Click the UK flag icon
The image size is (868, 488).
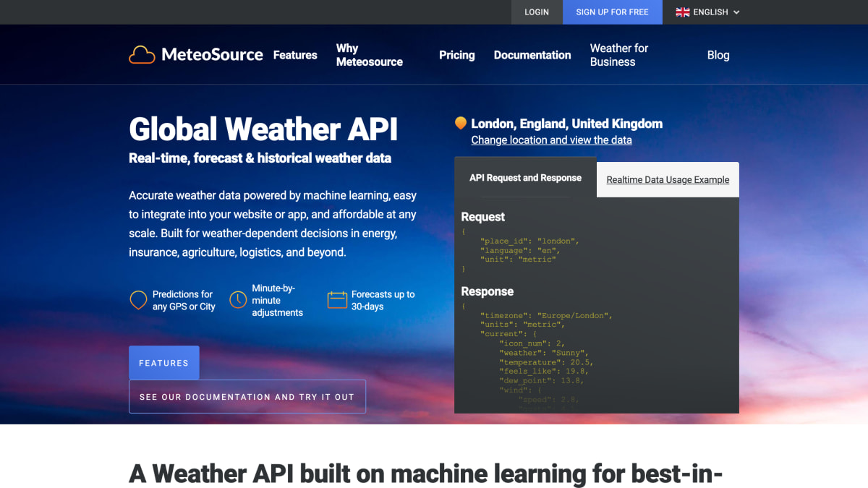point(683,12)
